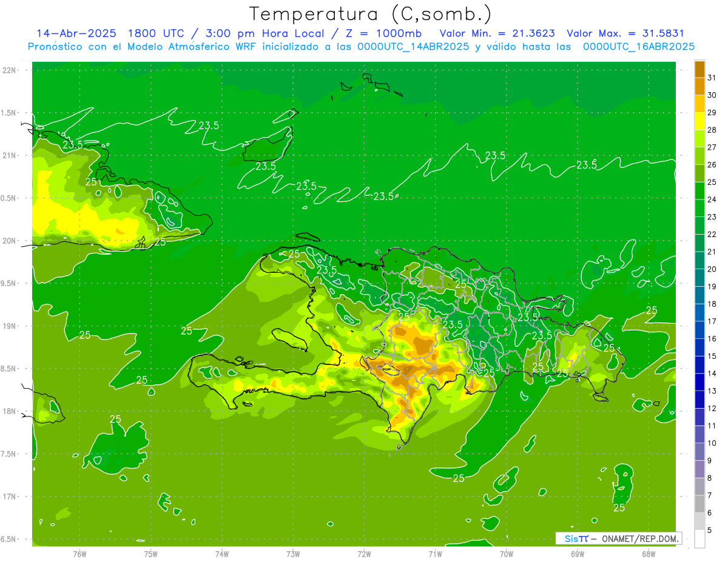Click the "76W" longitude axis label

79,554
